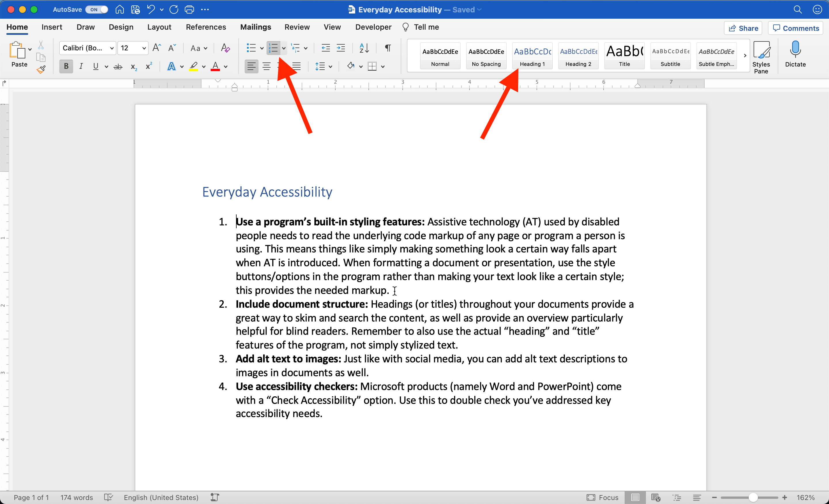Screen dimensions: 829x504
Task: Click the 174 words counter
Action: click(x=76, y=497)
